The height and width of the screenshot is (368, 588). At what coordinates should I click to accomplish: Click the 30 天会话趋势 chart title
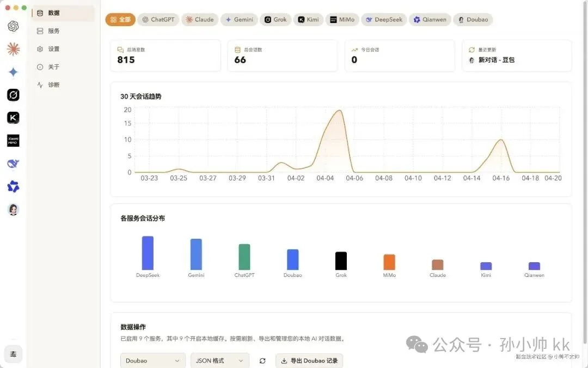140,96
